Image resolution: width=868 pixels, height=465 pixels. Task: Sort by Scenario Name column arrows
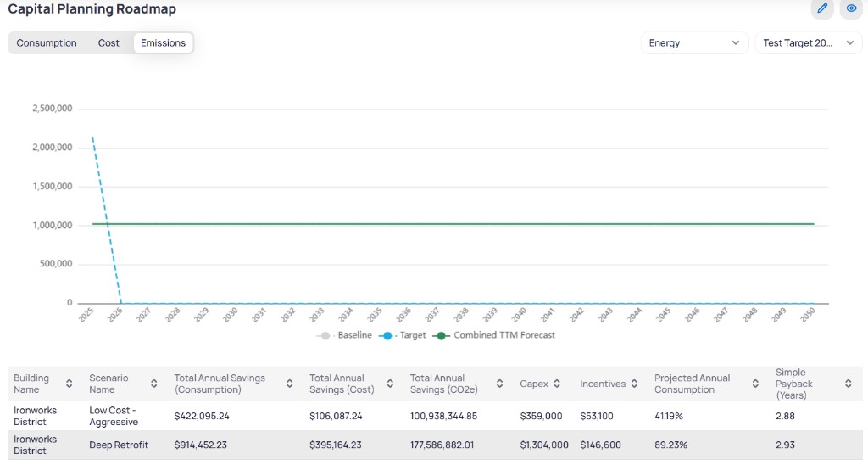tap(154, 384)
